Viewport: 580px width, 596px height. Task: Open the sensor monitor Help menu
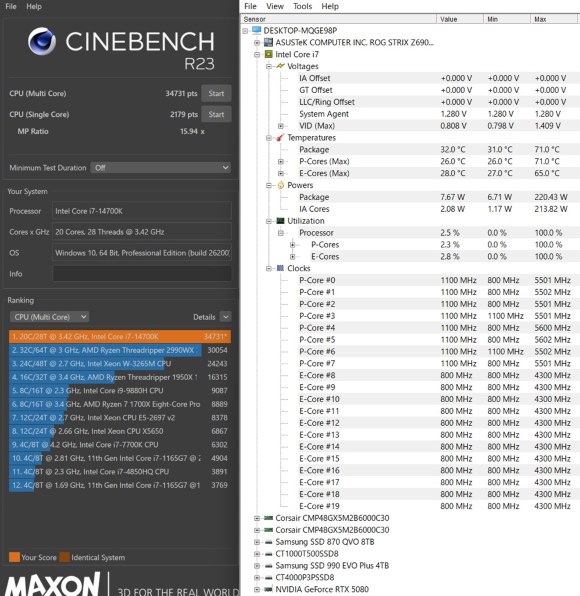(x=330, y=6)
